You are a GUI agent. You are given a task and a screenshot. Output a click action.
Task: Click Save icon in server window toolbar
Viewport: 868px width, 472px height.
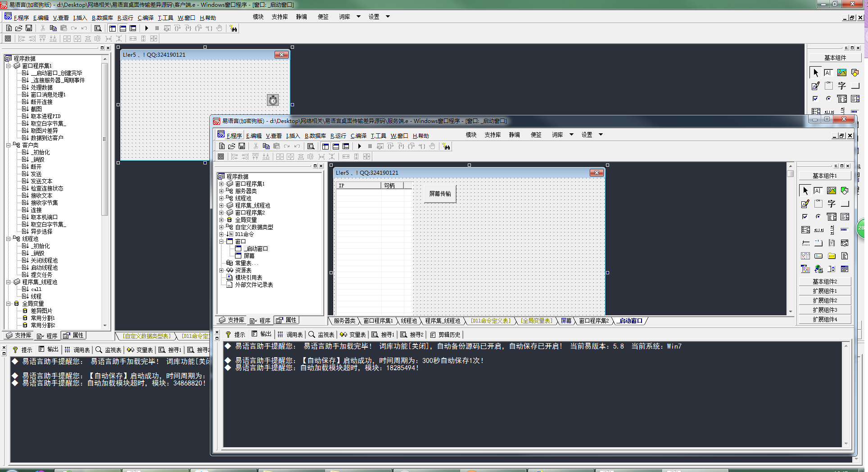click(x=242, y=146)
